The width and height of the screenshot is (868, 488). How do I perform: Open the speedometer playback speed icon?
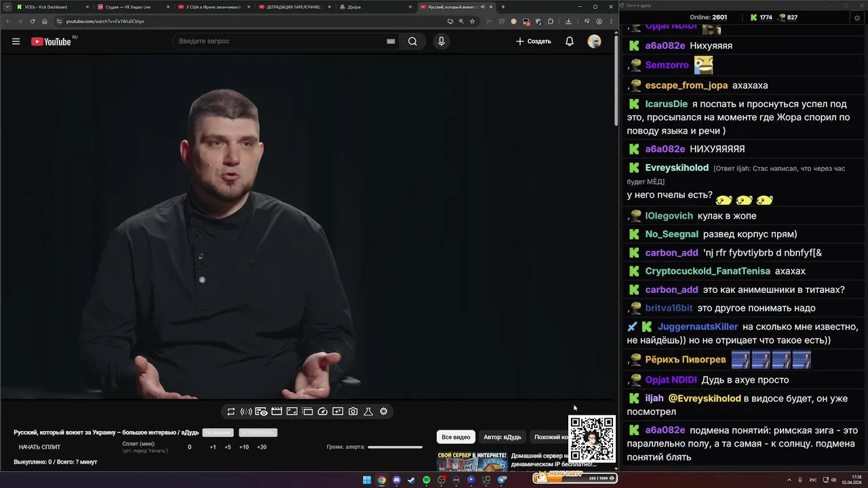[x=323, y=411]
